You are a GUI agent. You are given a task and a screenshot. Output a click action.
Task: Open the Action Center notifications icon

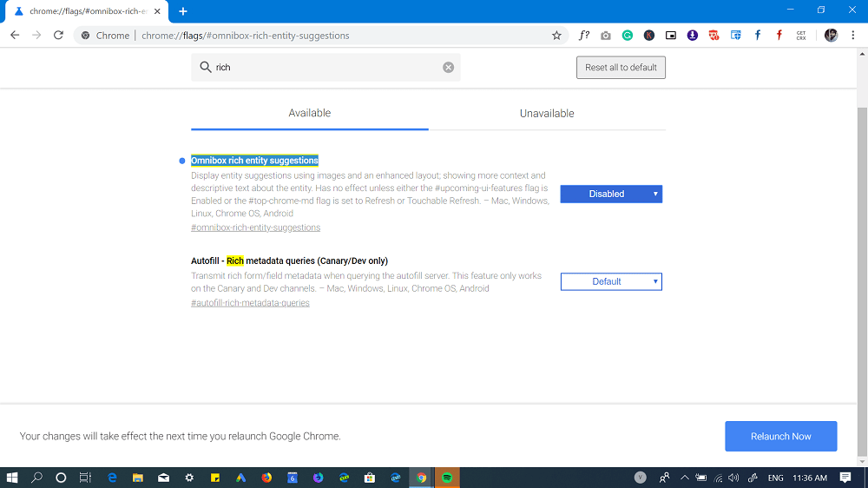pos(845,478)
